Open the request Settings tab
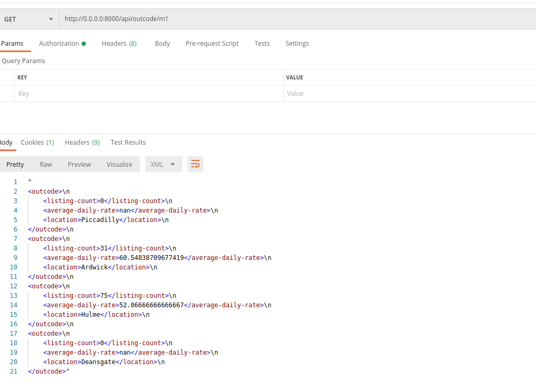Screen dimensions: 536x392 click(x=297, y=44)
